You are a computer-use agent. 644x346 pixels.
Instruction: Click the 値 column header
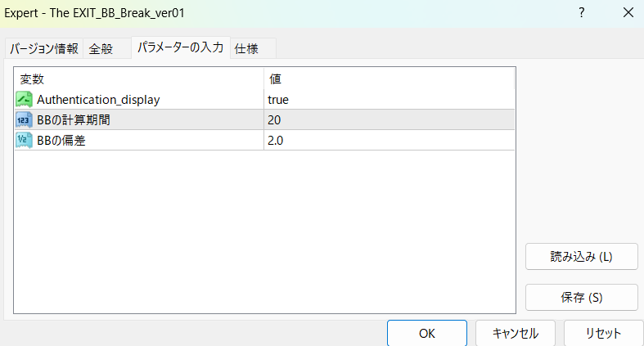click(x=276, y=79)
